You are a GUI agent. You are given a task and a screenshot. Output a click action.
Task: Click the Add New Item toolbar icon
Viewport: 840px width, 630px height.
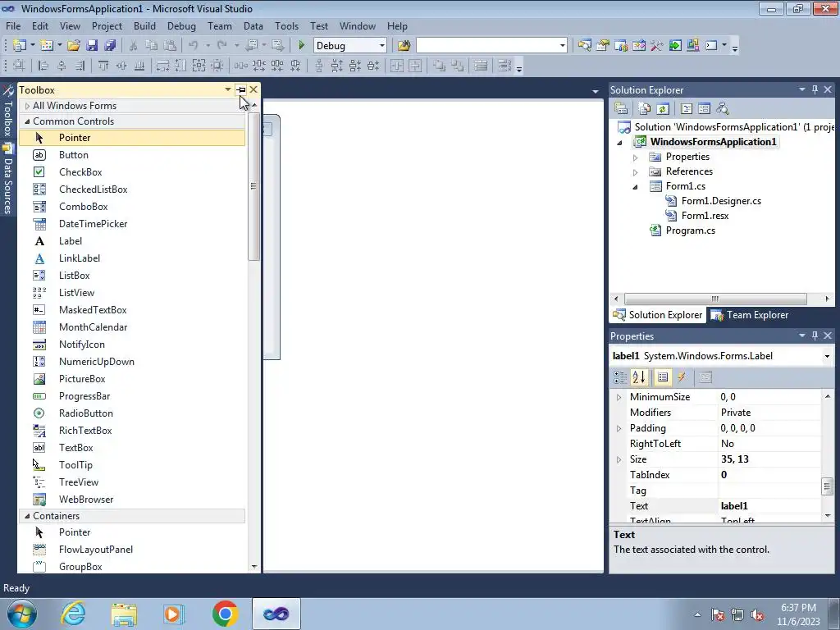click(x=47, y=46)
